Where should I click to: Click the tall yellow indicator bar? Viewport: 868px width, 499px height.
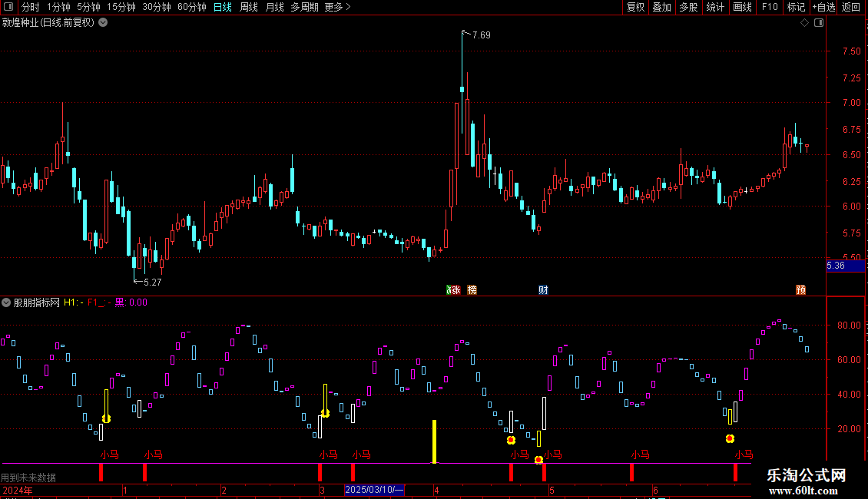435,441
